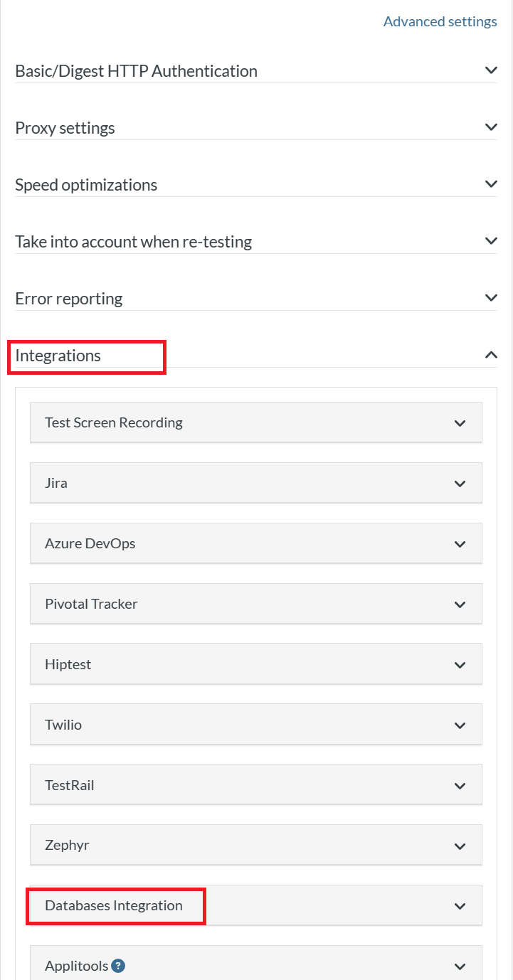
Task: Open the Pivotal Tracker chevron arrow
Action: 460,604
